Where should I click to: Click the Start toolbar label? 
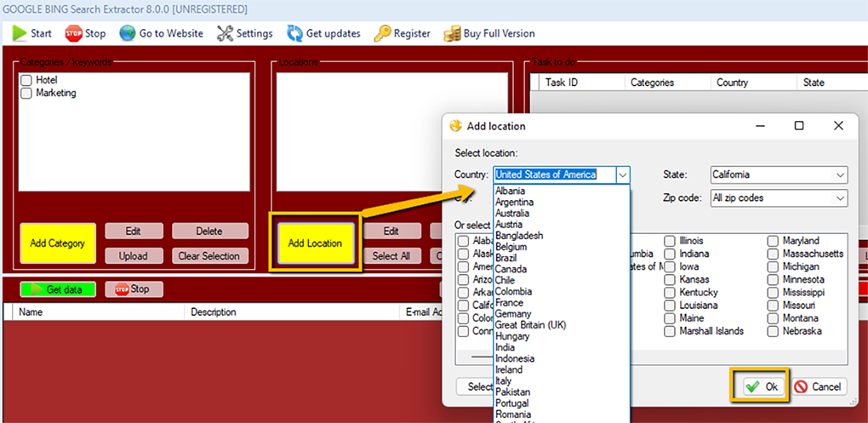pyautogui.click(x=41, y=34)
